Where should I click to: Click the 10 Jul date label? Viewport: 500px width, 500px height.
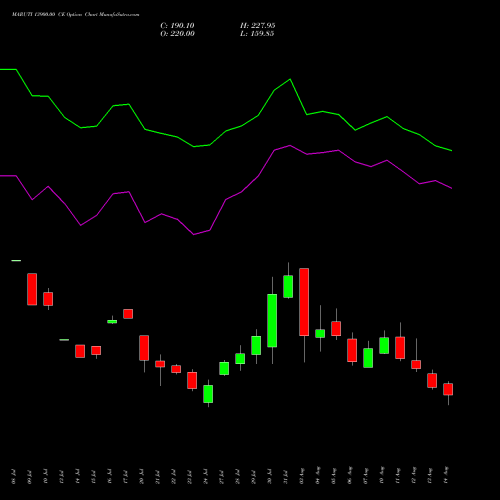[46, 477]
